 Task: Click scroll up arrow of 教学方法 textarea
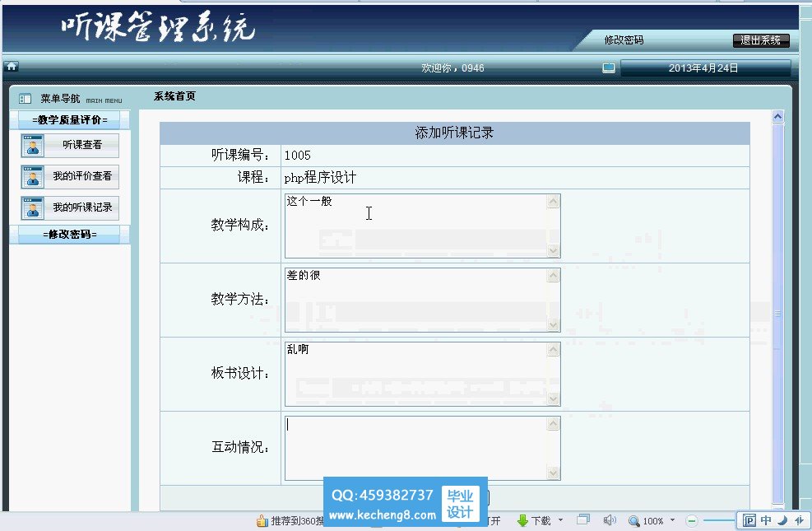pyautogui.click(x=553, y=276)
